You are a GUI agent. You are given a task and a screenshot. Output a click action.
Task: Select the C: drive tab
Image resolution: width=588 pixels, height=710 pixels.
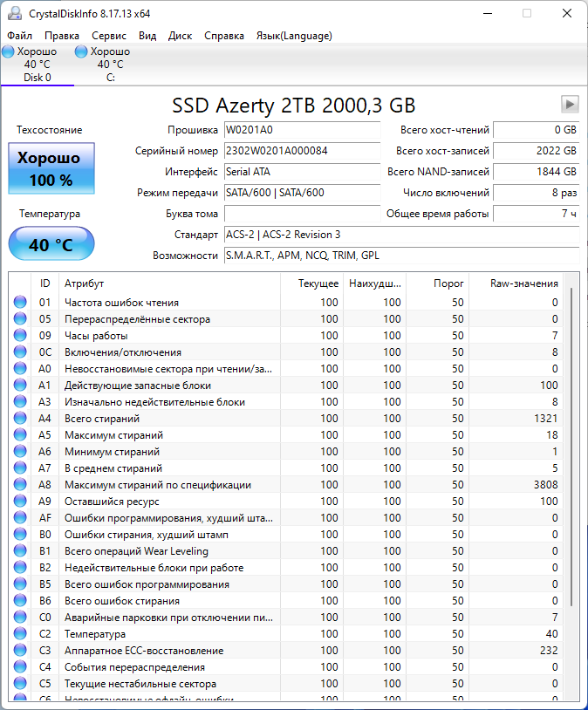coord(111,65)
